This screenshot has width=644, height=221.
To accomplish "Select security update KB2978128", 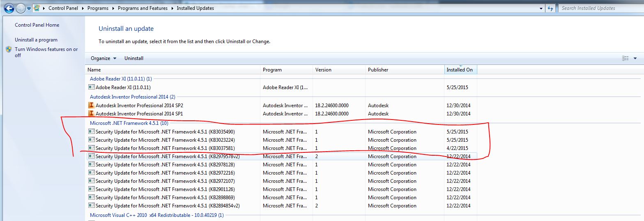I will (x=282, y=165).
